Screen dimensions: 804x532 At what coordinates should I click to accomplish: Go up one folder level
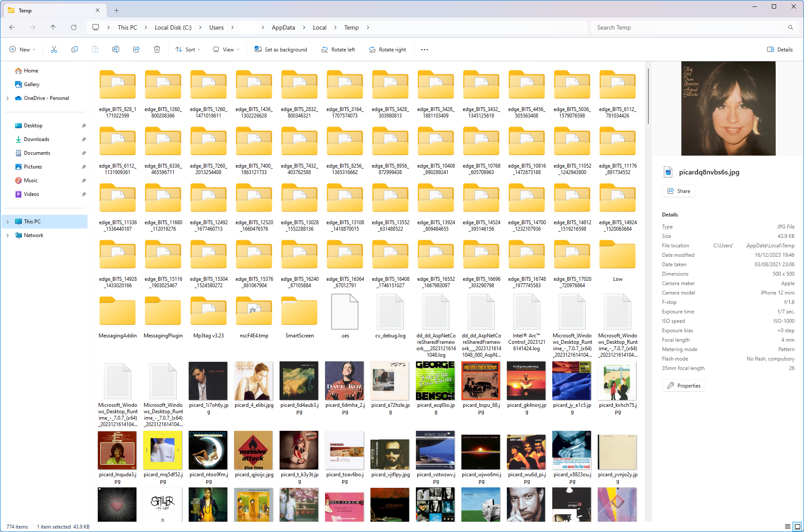click(x=53, y=27)
